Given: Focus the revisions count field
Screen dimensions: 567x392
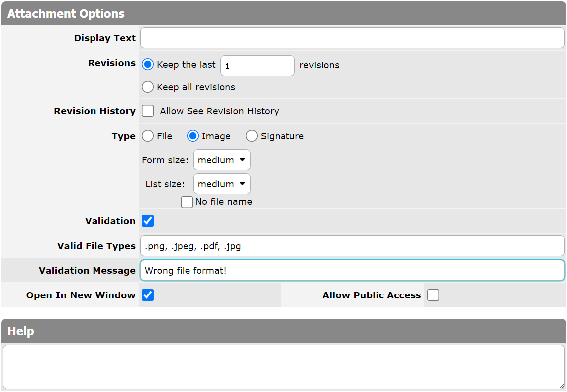Looking at the screenshot, I should click(258, 66).
